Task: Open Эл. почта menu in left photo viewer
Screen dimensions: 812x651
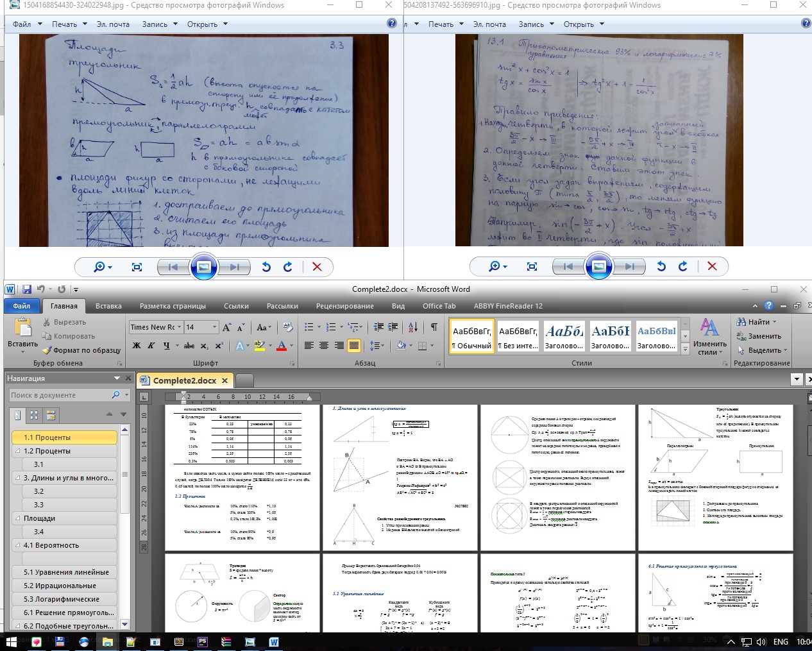Action: [113, 24]
